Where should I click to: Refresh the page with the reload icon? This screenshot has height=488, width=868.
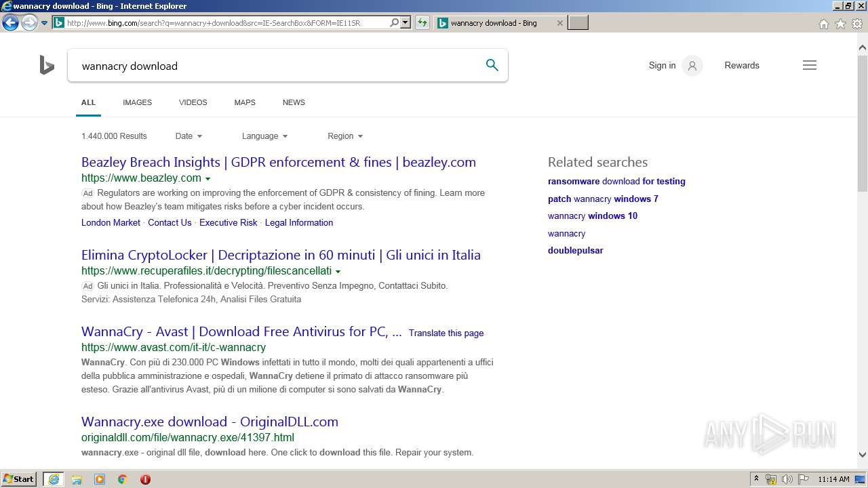click(422, 22)
